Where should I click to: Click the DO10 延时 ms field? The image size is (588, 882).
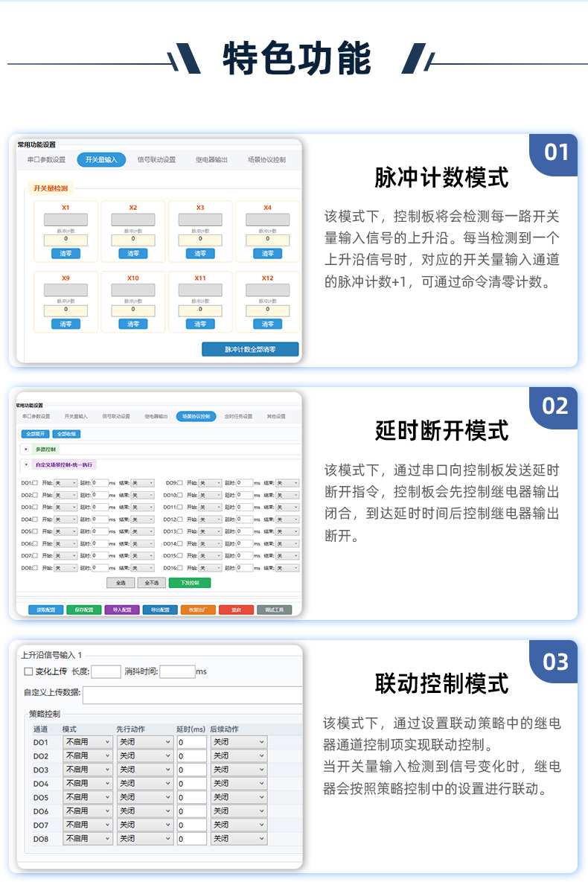244,495
